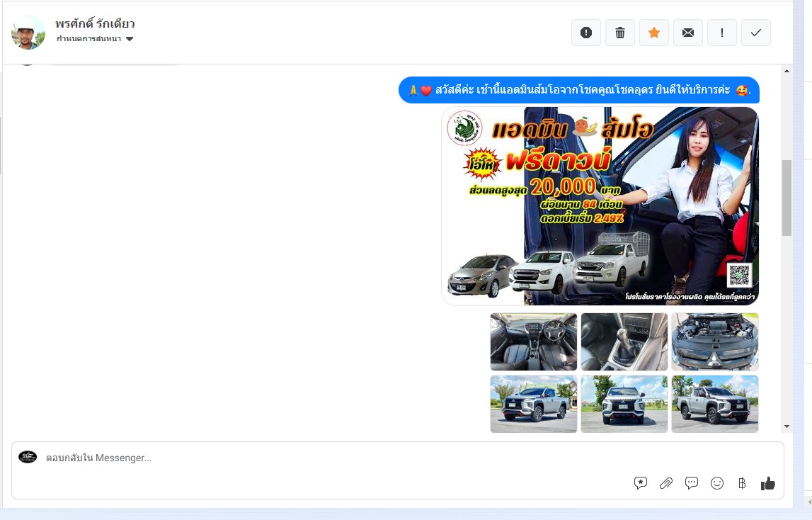Click the blue สวัสดีค่ะ greeting message bubble

point(579,90)
